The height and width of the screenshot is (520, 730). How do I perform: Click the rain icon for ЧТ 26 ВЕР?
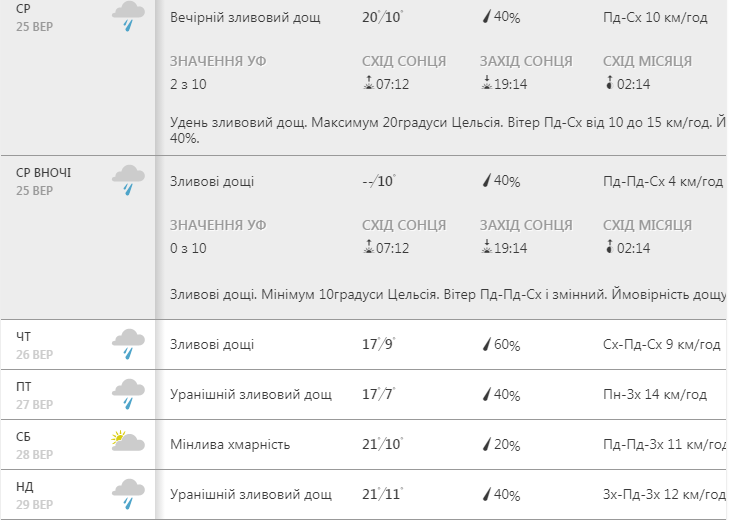pos(128,344)
